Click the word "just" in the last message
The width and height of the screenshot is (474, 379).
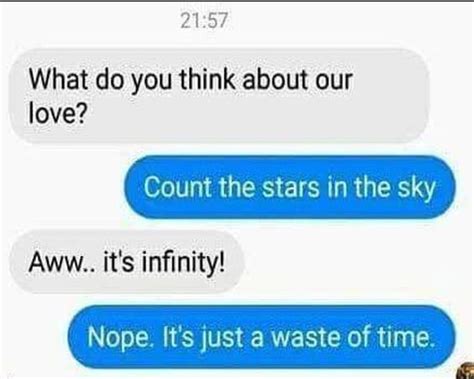[x=221, y=338]
